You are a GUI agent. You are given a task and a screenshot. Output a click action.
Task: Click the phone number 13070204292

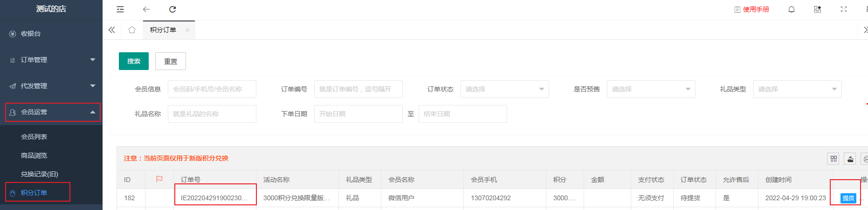[x=491, y=198]
